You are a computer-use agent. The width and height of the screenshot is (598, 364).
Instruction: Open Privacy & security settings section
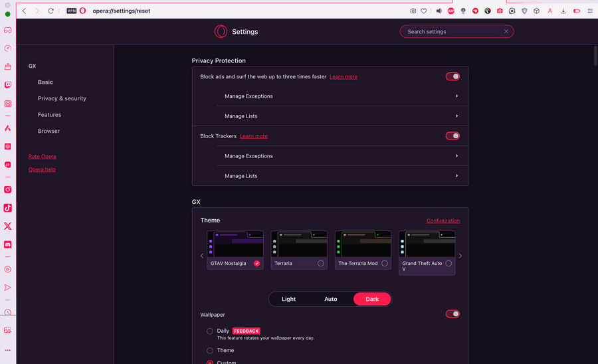62,98
